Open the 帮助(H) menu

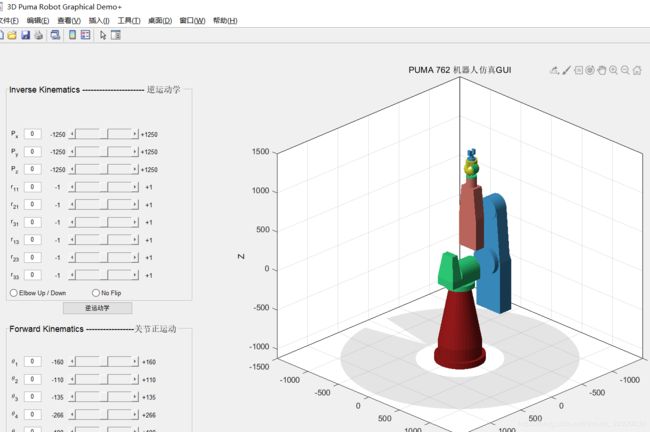click(225, 20)
